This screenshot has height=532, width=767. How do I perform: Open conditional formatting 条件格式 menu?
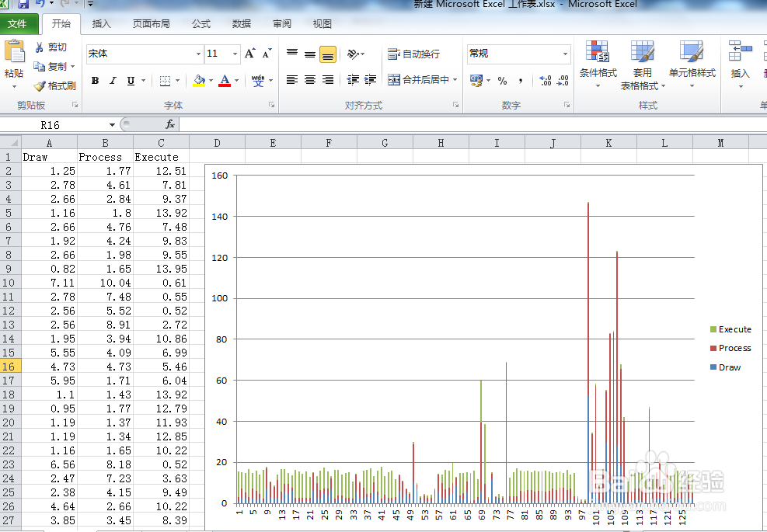pyautogui.click(x=598, y=64)
